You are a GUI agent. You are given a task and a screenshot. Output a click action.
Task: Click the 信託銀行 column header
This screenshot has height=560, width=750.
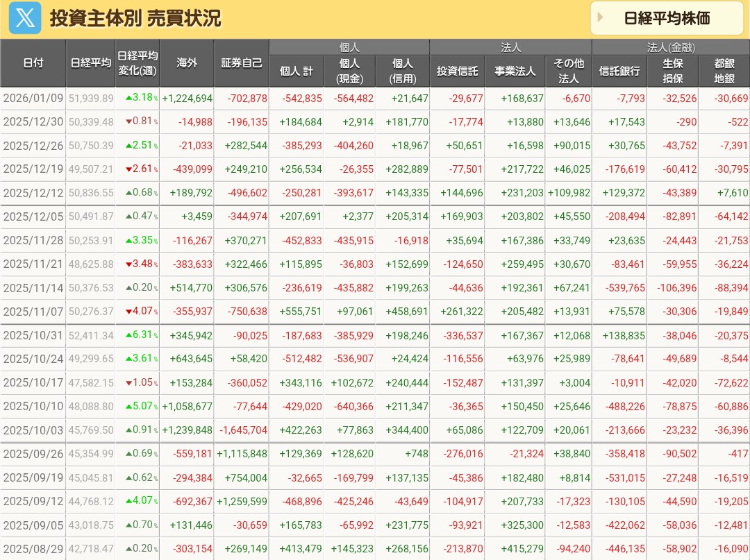620,71
